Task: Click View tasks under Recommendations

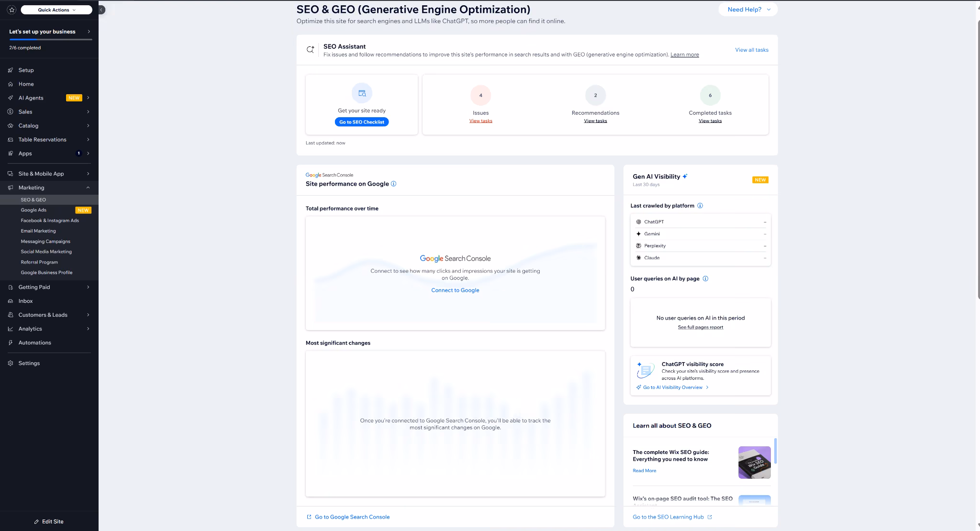Action: 595,121
